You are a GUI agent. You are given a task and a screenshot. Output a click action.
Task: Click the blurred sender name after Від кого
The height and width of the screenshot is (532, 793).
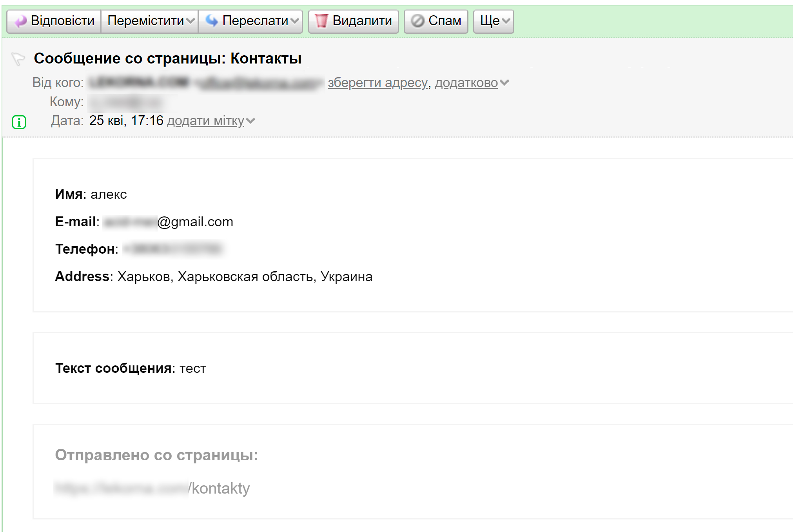tap(139, 83)
